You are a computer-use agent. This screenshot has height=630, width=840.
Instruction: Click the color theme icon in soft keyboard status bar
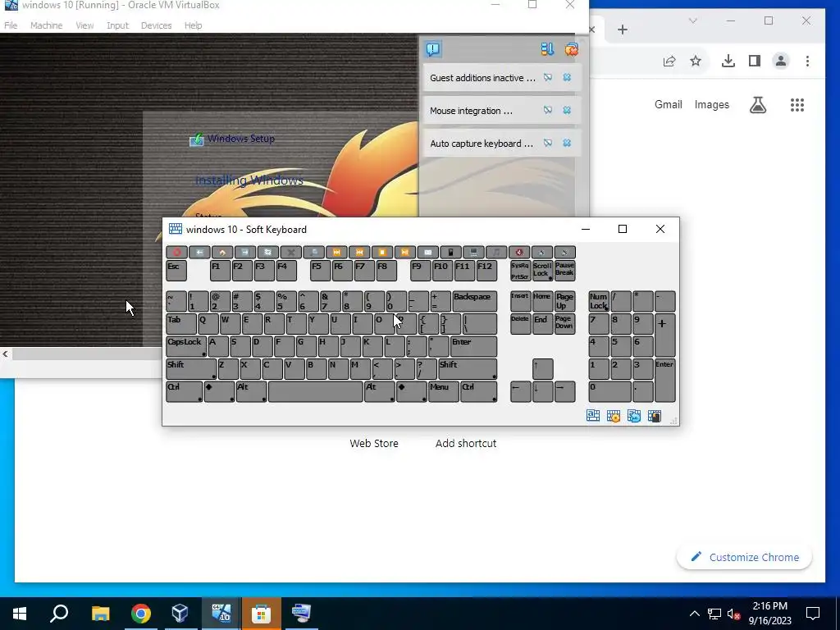pyautogui.click(x=654, y=416)
